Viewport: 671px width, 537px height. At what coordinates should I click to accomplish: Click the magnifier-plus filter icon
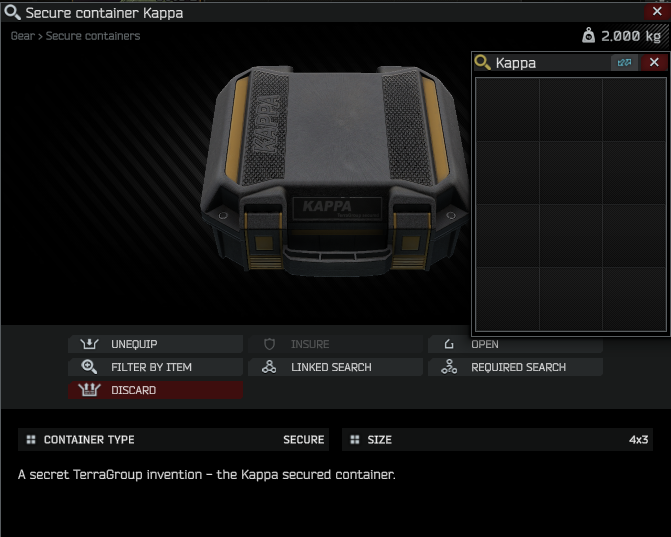pyautogui.click(x=89, y=367)
